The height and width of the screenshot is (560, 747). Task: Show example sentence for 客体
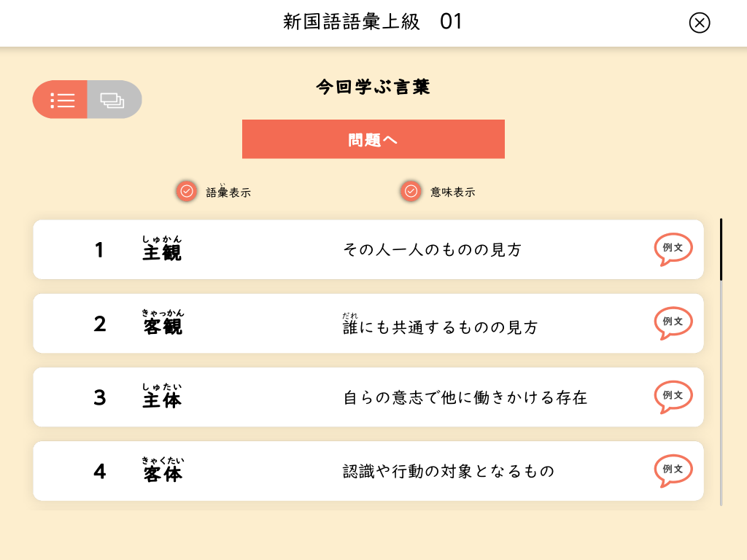coord(673,470)
